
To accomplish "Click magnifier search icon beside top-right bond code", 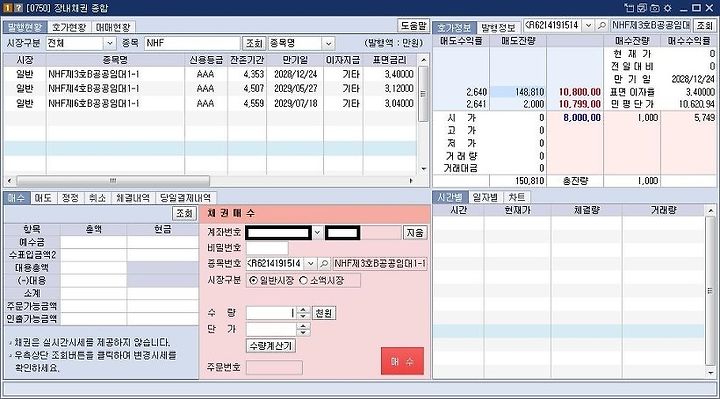I will [x=602, y=26].
